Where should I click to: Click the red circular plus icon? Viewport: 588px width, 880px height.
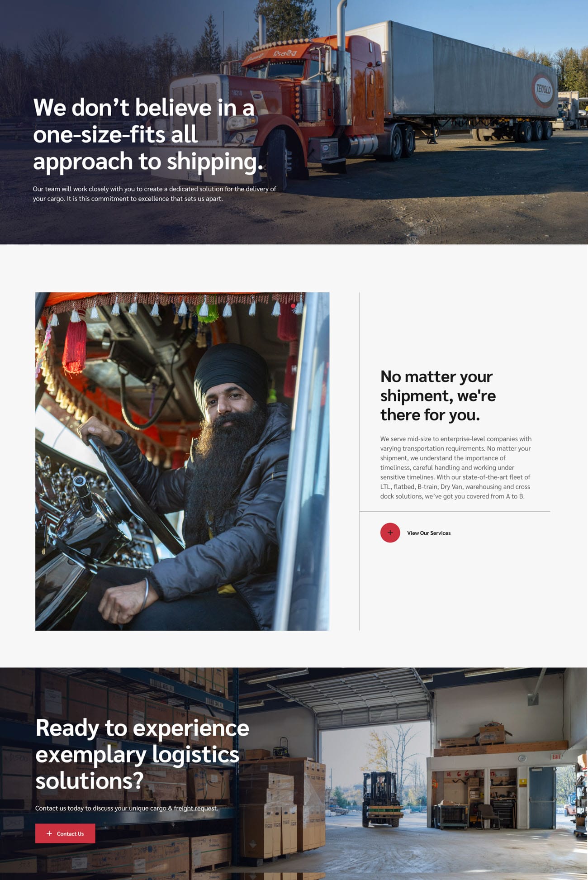pyautogui.click(x=390, y=533)
